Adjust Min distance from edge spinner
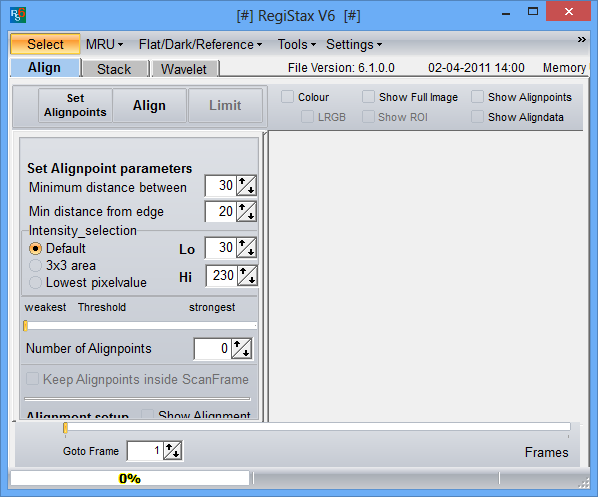Viewport: 598px width, 497px height. click(x=246, y=211)
